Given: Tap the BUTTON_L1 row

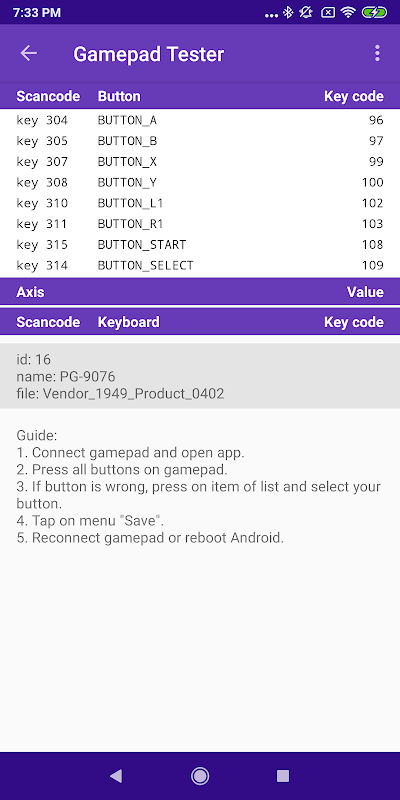Looking at the screenshot, I should click(x=200, y=203).
